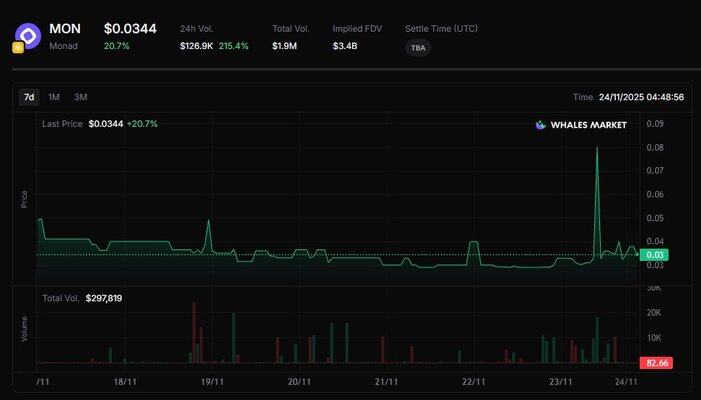
Task: Click the header Total Vol. $1.9M value
Action: [285, 46]
